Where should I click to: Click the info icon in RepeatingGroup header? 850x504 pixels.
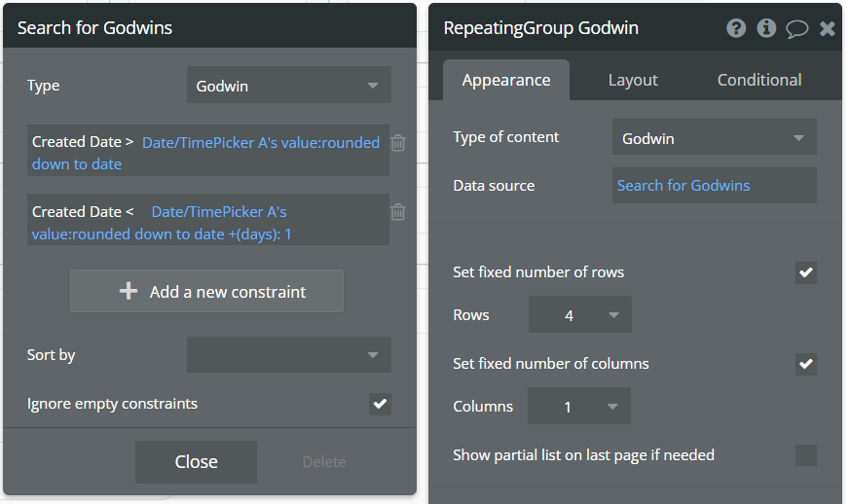766,28
